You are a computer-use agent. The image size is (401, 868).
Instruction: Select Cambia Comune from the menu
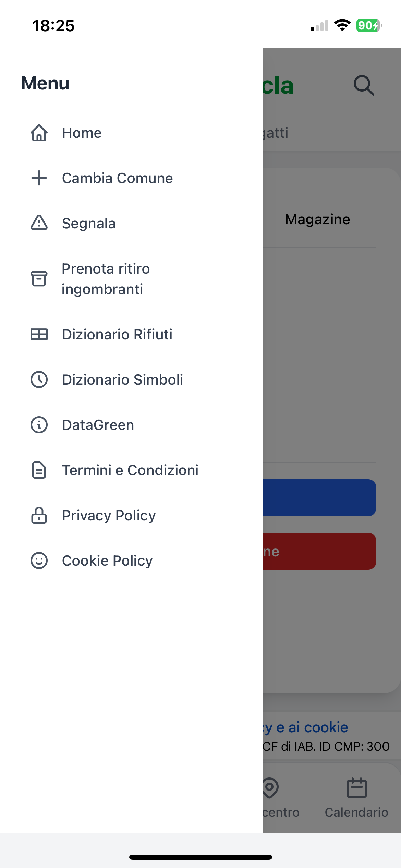point(117,178)
